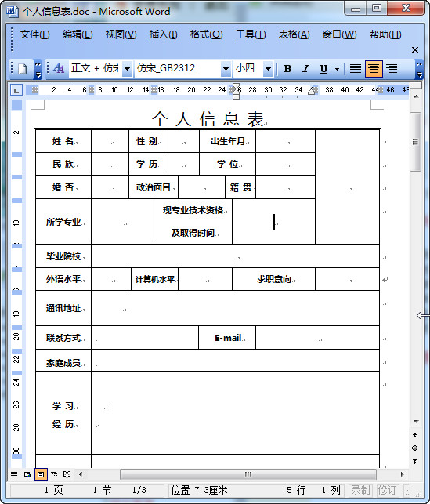
Task: Click the horizontal scrollbar right arrow
Action: point(402,474)
